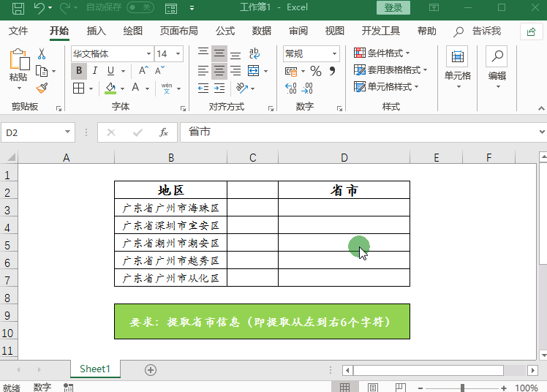The width and height of the screenshot is (547, 392).
Task: Click the Increase Font Size icon
Action: click(x=139, y=71)
